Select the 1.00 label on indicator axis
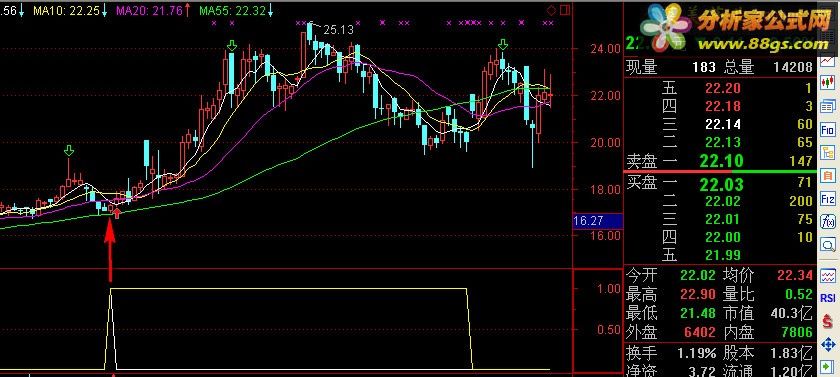Screen dimensions: 840x377 [x=610, y=289]
